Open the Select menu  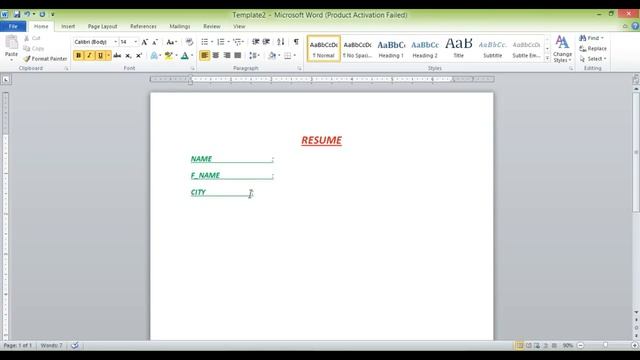[x=593, y=59]
